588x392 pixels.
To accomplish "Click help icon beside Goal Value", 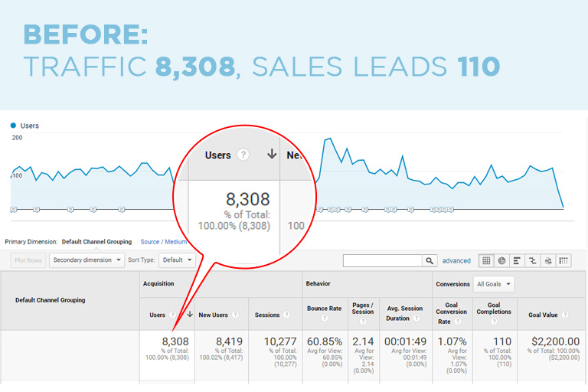I will pyautogui.click(x=565, y=315).
